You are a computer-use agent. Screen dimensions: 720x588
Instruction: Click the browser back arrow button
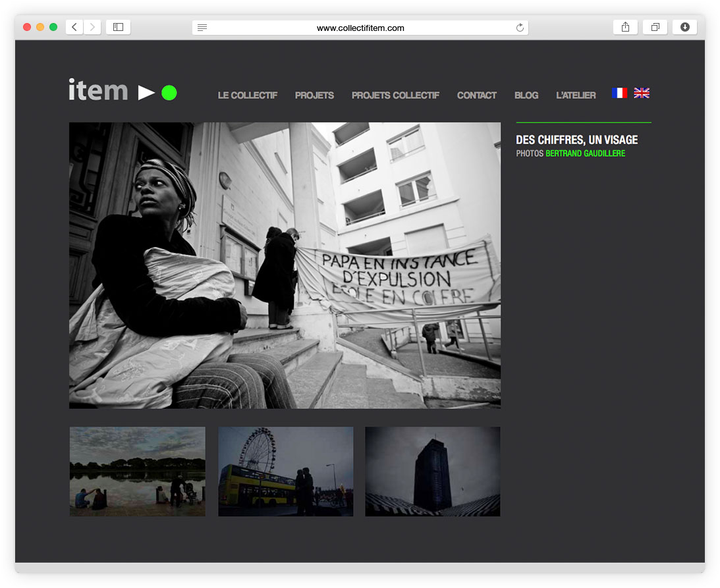(x=74, y=27)
